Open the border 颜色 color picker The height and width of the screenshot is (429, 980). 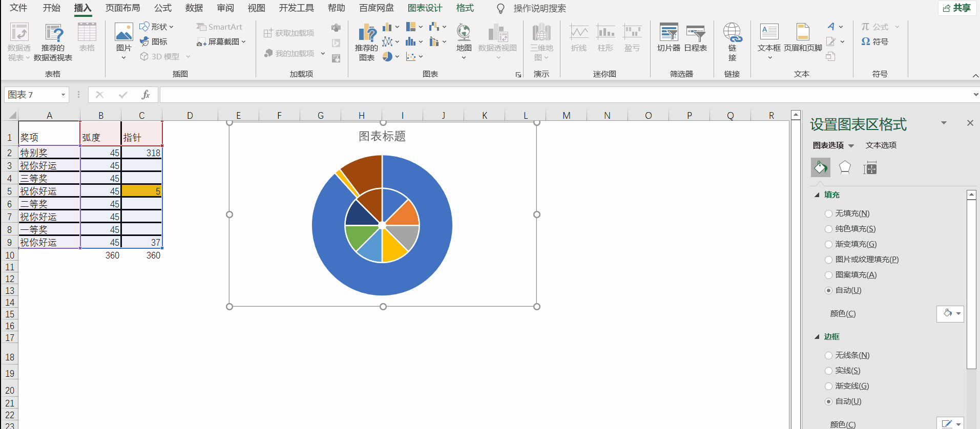(x=950, y=424)
